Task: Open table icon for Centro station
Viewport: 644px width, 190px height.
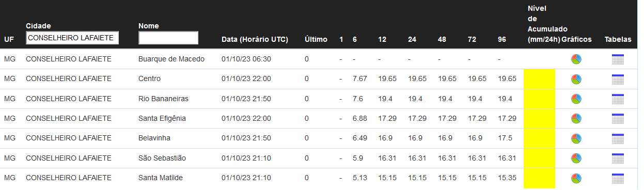Action: click(618, 79)
